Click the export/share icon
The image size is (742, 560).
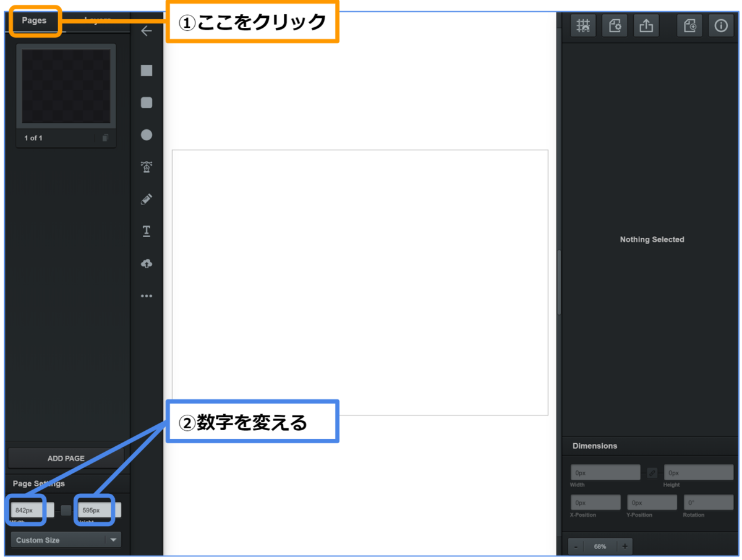tap(646, 25)
